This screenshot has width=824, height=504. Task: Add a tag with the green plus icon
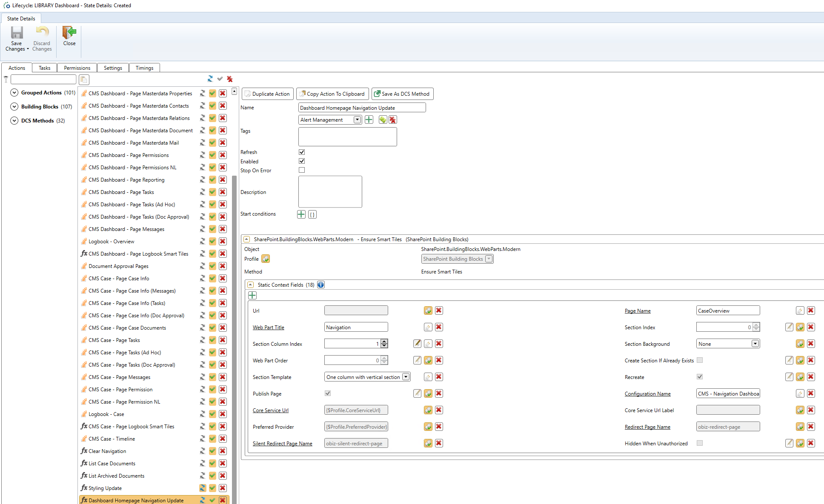click(x=369, y=120)
